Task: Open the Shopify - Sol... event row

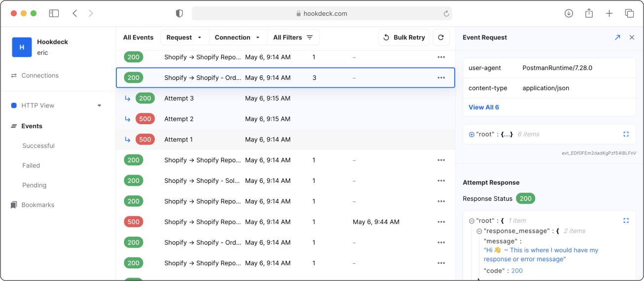Action: (x=285, y=181)
